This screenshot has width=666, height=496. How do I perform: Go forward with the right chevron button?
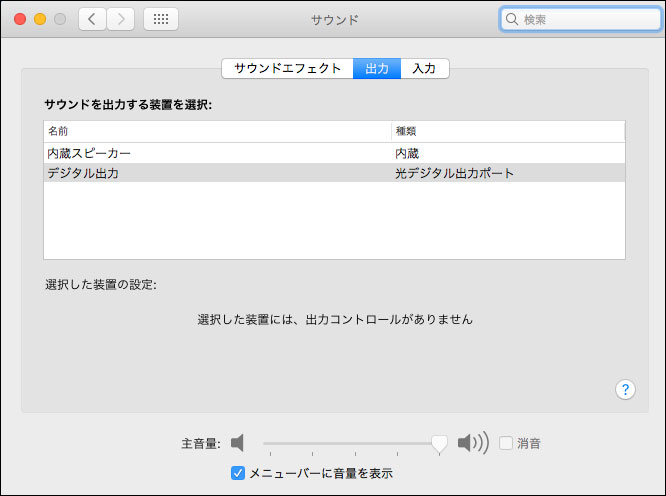pyautogui.click(x=121, y=19)
